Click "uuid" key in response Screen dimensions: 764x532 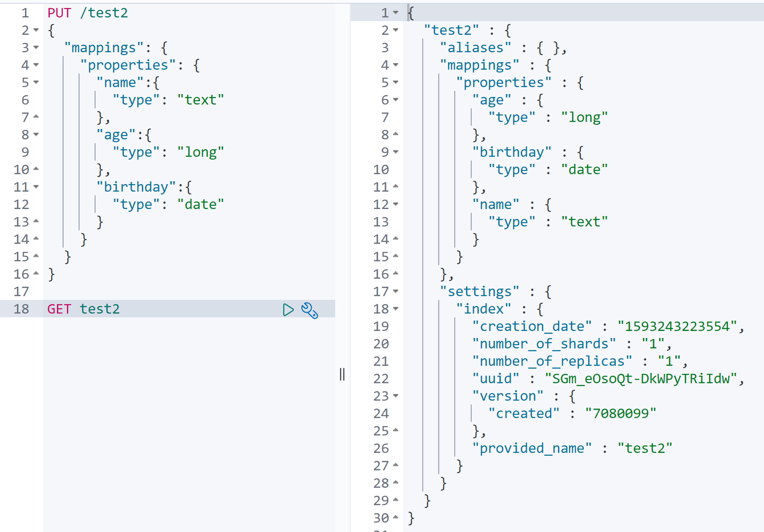496,379
